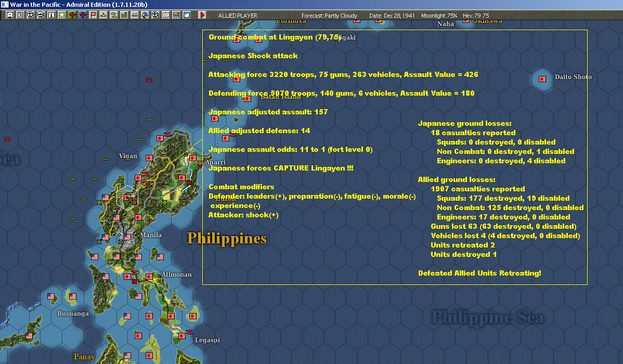This screenshot has height=364, width=623.
Task: Click the US flag unit near Busuanga
Action: [x=73, y=296]
